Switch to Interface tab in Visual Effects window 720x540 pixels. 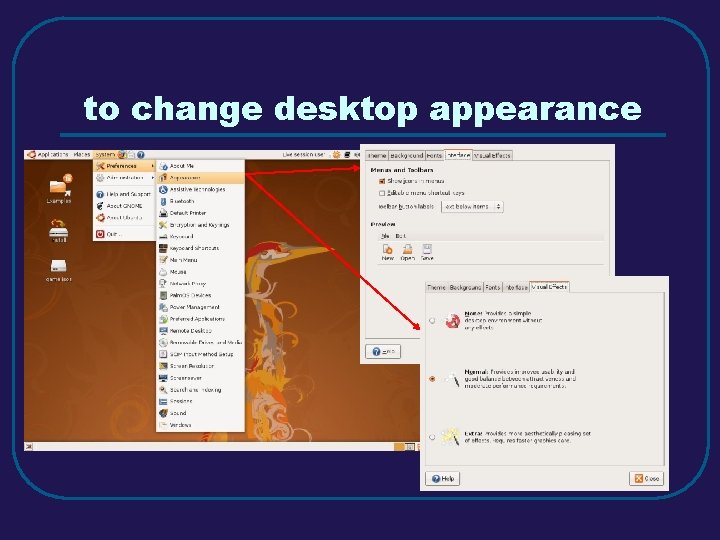516,287
